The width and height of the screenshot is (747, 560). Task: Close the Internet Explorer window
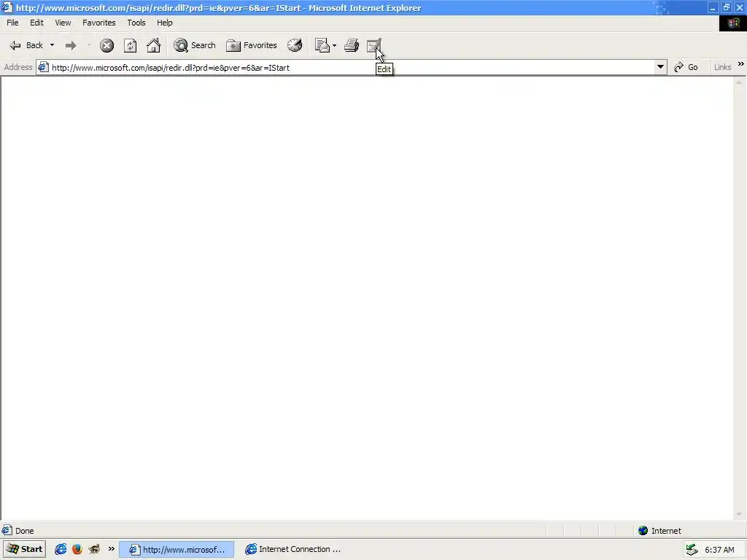coord(740,7)
